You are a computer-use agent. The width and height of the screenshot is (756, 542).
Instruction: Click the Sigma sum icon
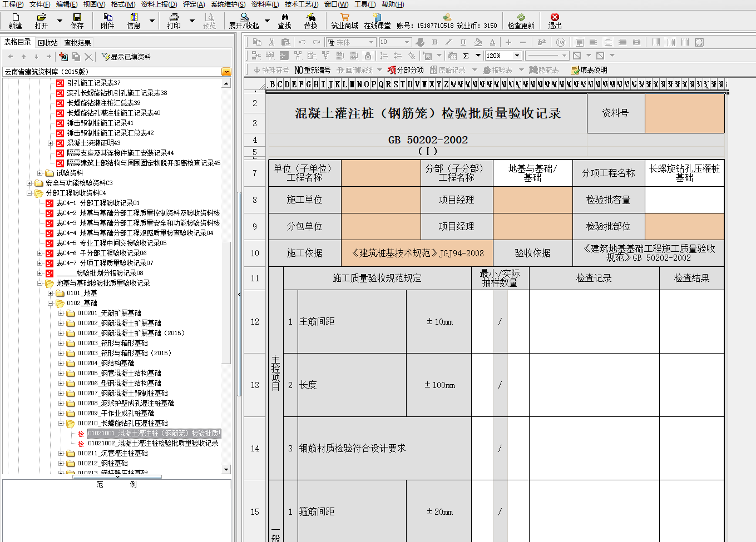coord(466,56)
